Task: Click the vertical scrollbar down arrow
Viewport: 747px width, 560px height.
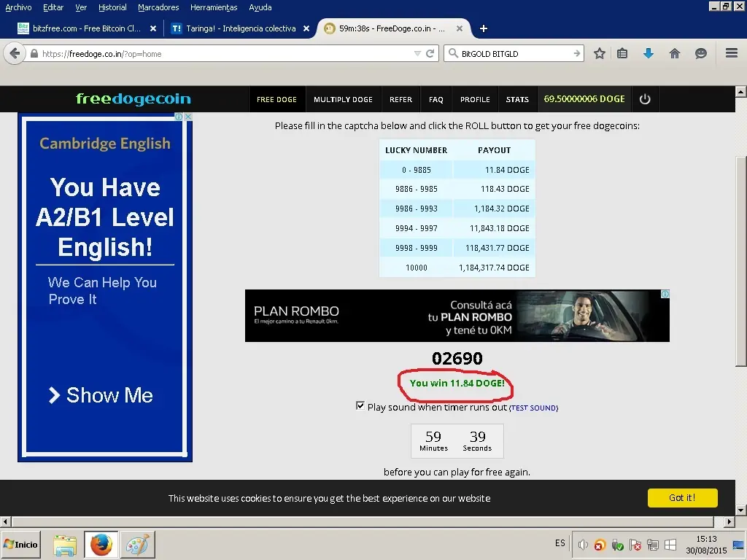Action: point(741,510)
